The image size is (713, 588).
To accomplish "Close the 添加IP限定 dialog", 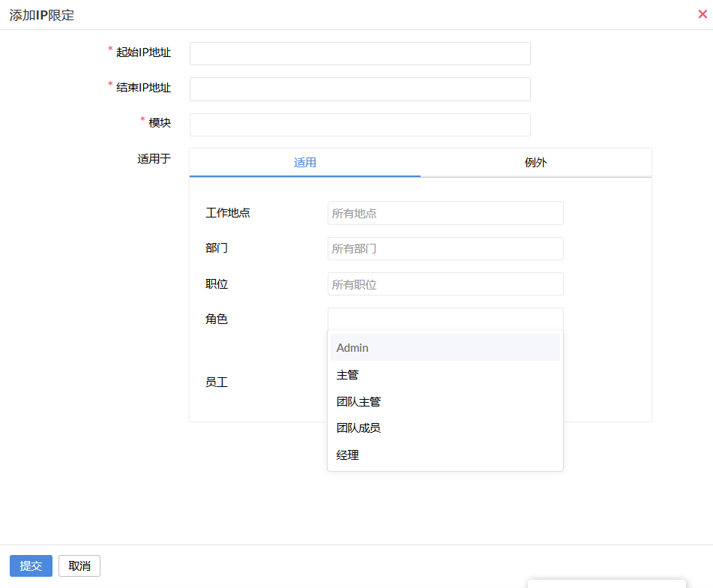I will [702, 13].
